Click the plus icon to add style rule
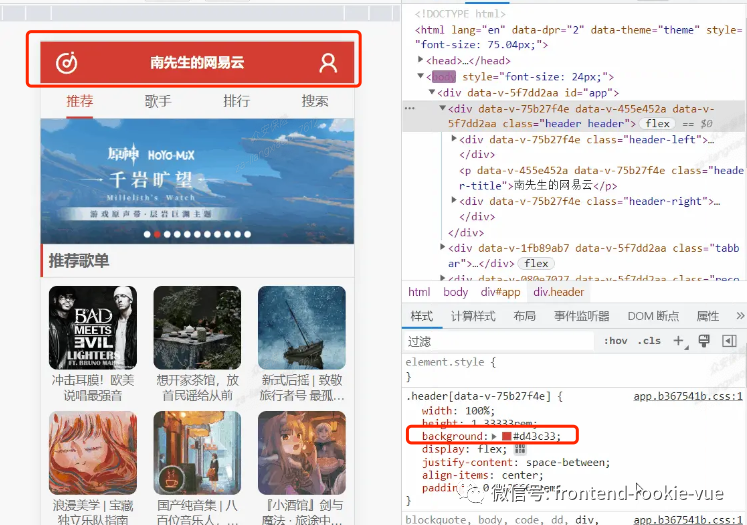This screenshot has height=525, width=747. point(679,341)
